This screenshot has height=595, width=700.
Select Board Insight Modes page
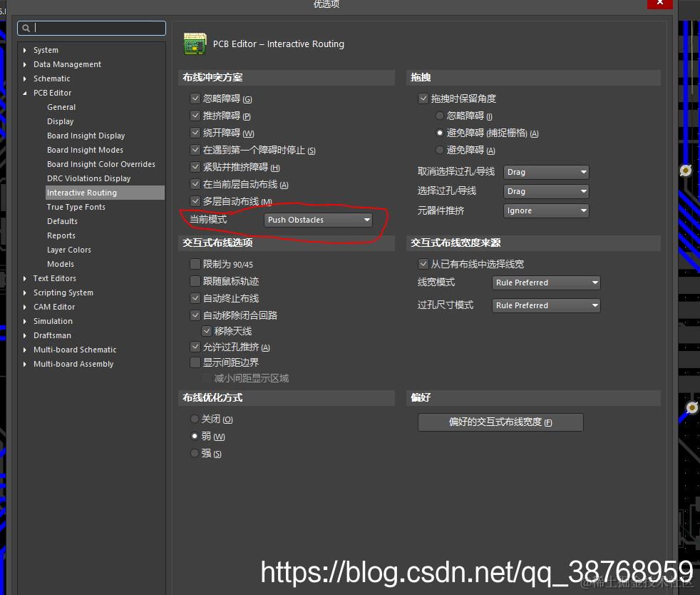pos(85,150)
